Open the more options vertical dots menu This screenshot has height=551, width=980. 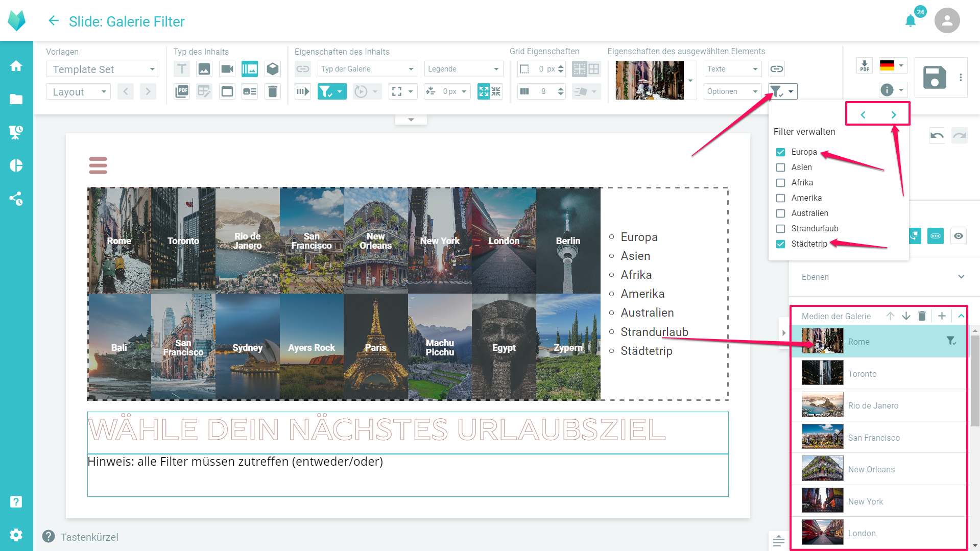[961, 78]
